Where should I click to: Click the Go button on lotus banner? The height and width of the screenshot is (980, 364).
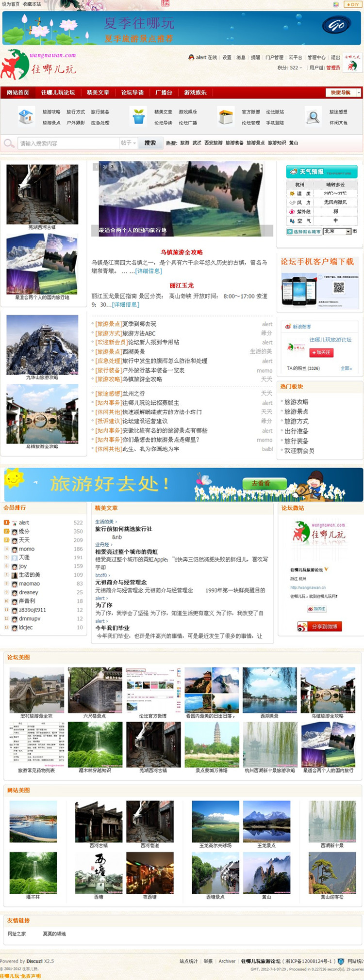(x=336, y=25)
